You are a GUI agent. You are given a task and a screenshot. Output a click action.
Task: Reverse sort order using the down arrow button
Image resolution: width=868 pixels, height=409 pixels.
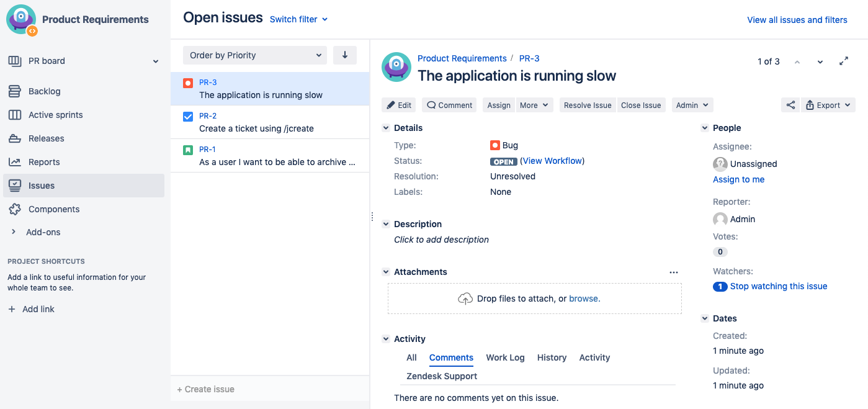tap(345, 55)
